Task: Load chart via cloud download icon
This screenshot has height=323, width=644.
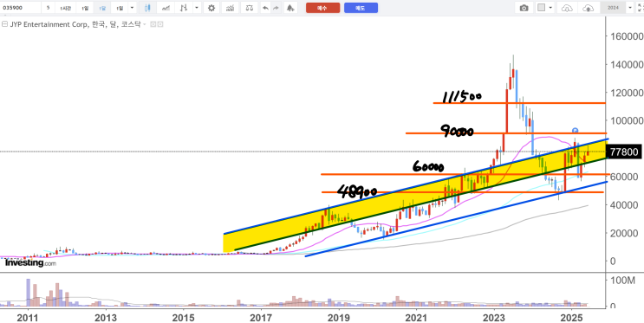Action: (x=567, y=8)
